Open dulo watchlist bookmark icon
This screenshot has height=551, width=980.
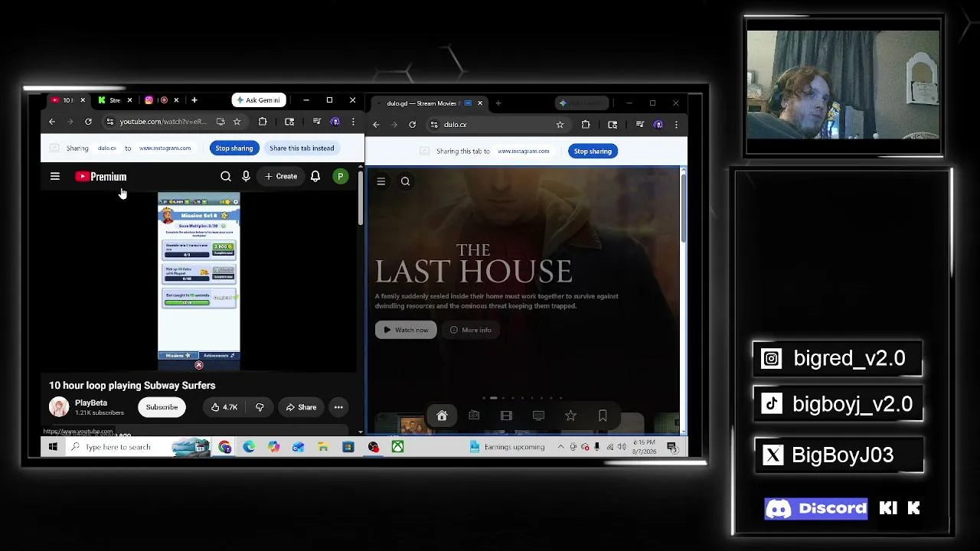pyautogui.click(x=603, y=416)
